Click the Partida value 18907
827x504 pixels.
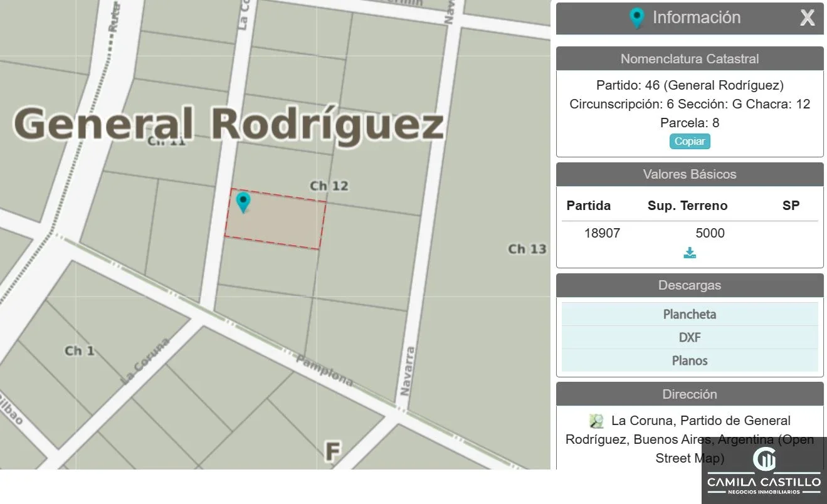pos(602,233)
